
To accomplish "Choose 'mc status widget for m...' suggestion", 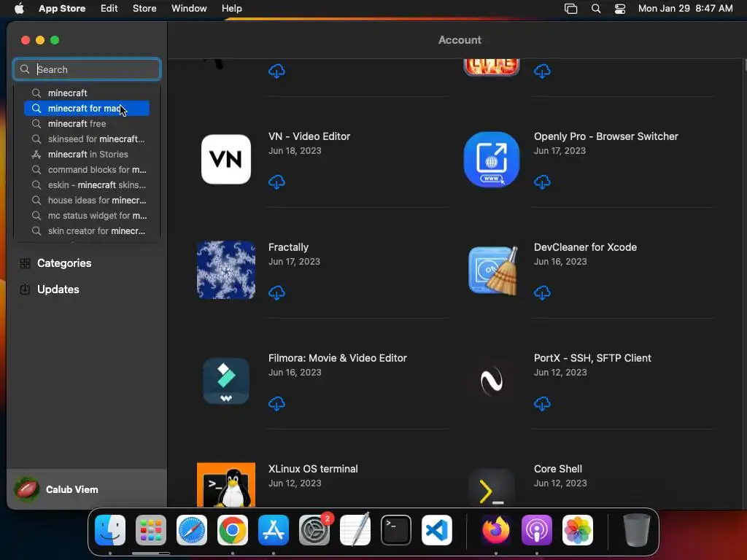I will click(x=87, y=215).
